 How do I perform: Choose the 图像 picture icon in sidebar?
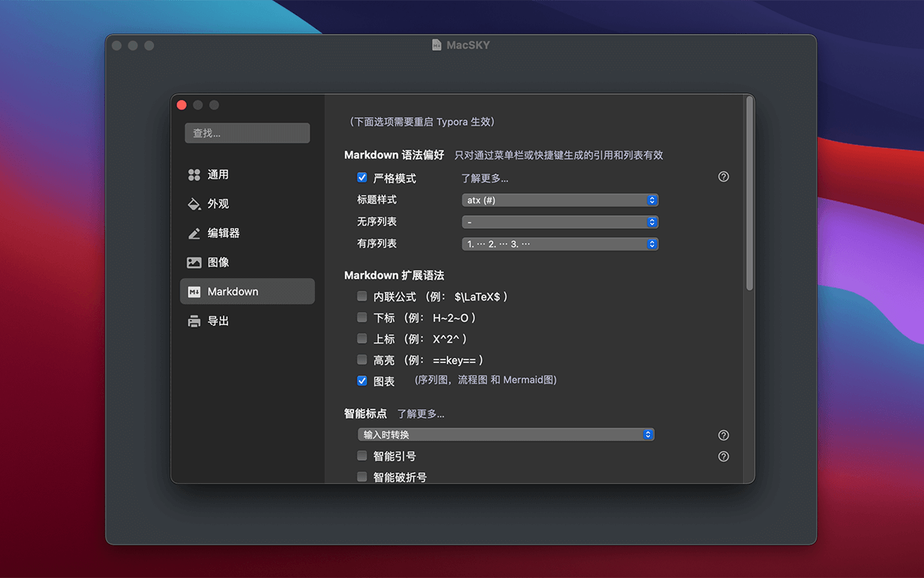(194, 263)
